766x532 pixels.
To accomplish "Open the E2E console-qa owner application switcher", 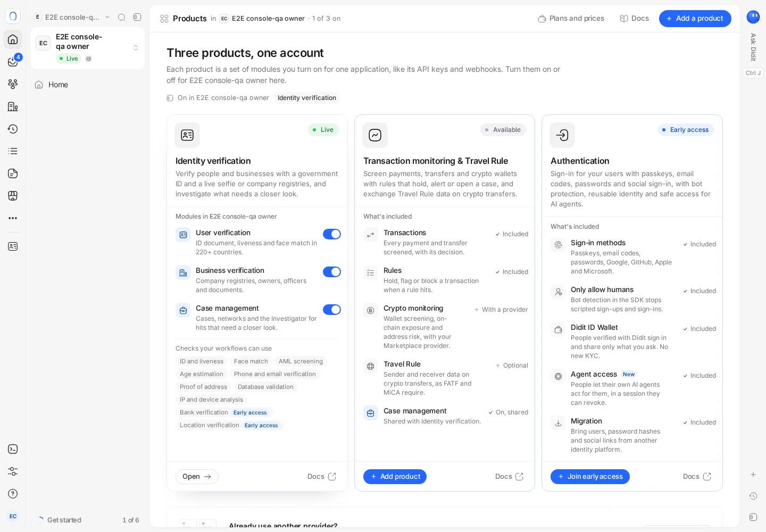I will tap(88, 48).
